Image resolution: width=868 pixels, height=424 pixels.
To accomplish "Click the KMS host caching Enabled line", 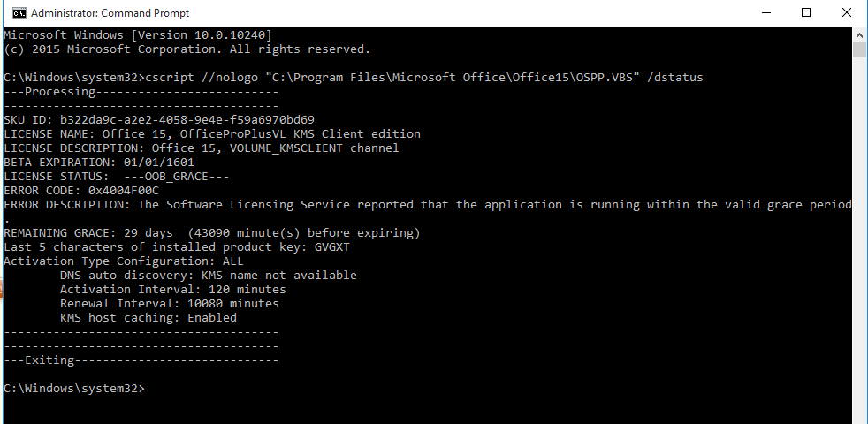I will (x=148, y=318).
